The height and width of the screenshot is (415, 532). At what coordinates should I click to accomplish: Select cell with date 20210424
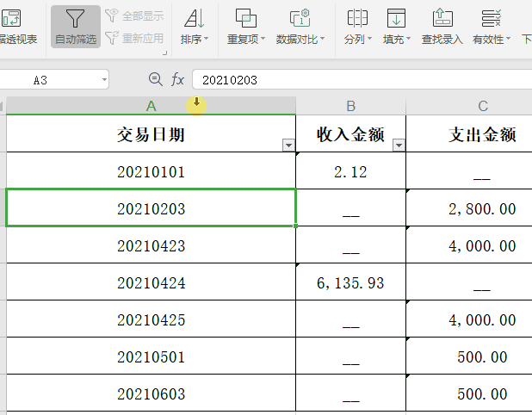point(151,282)
